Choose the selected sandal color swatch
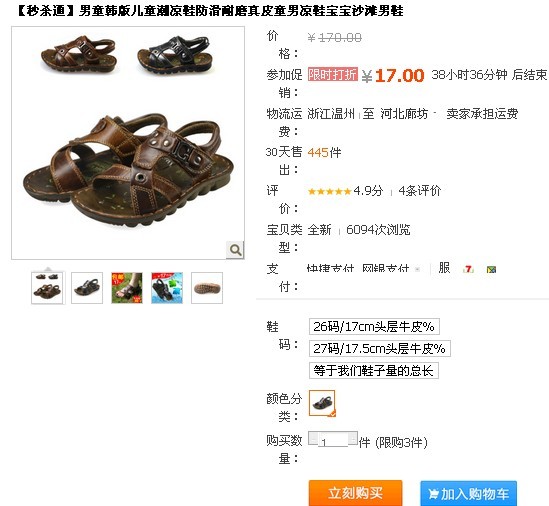 coord(322,403)
